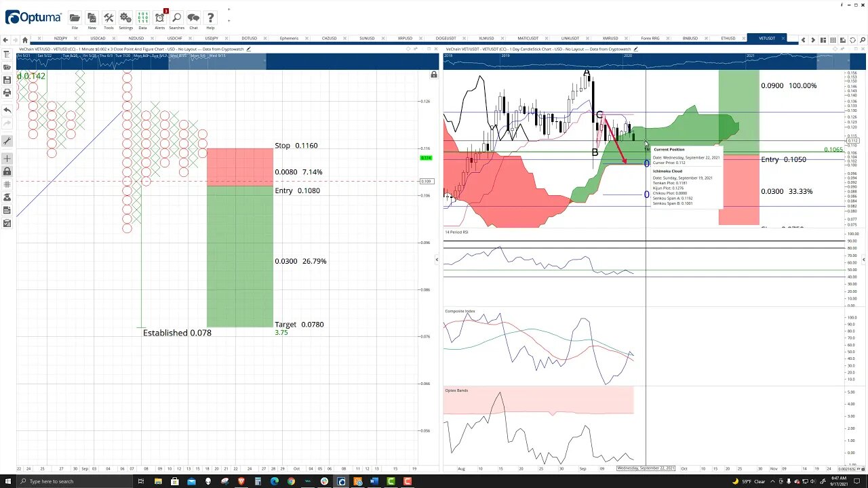Select the active VETUSDT tab

[x=766, y=39]
